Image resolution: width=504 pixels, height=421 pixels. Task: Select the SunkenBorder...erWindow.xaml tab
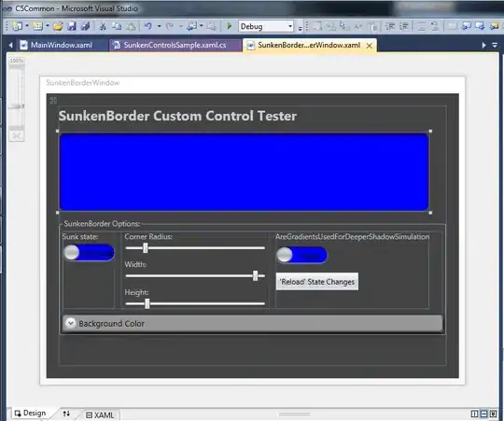click(x=309, y=45)
